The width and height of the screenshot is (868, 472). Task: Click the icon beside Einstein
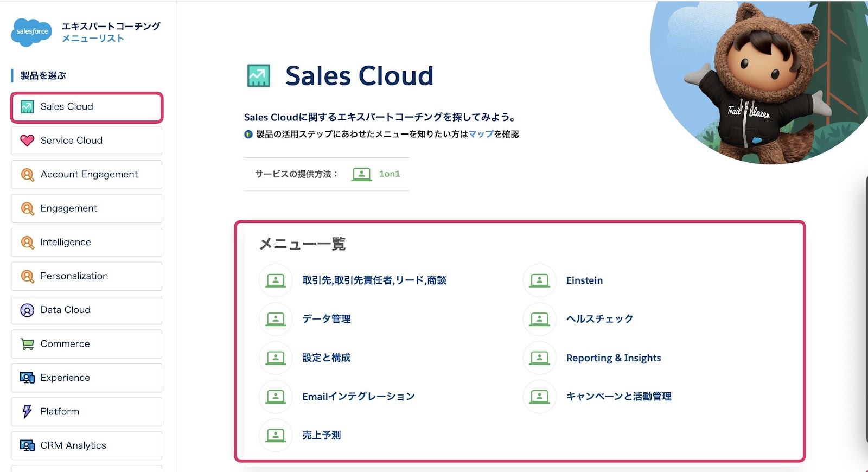539,280
